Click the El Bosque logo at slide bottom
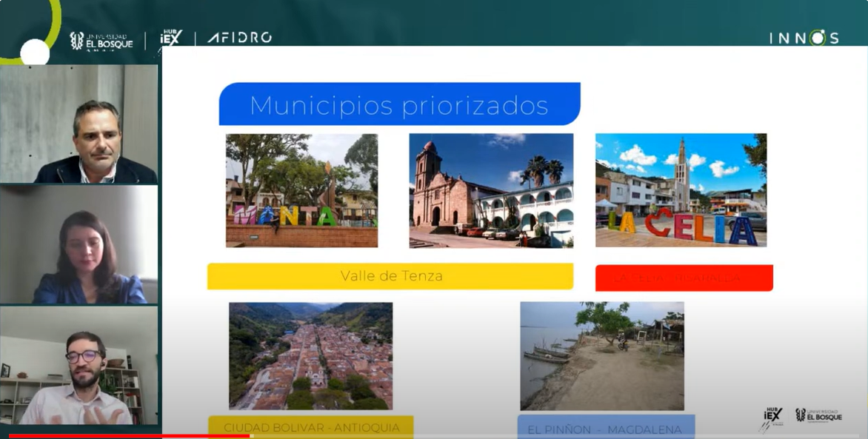 point(818,415)
